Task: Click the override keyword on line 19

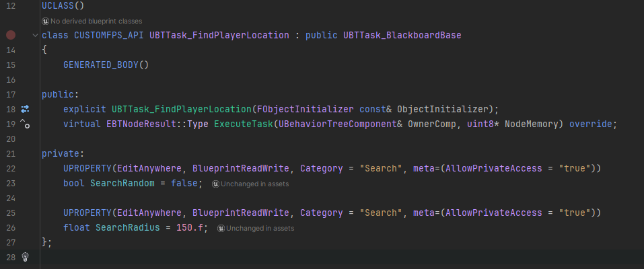Action: (x=592, y=124)
